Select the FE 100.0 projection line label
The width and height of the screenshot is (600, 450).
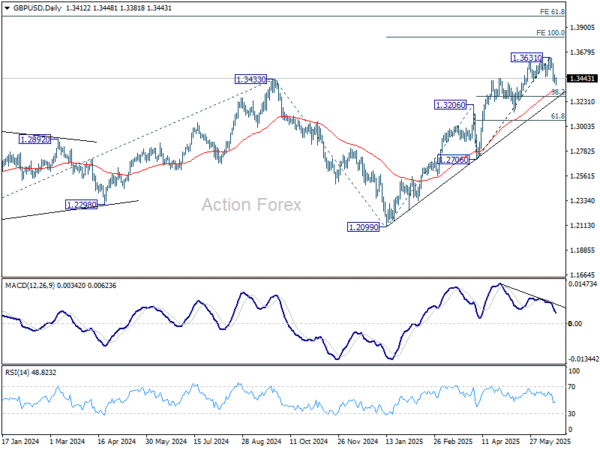pyautogui.click(x=550, y=33)
